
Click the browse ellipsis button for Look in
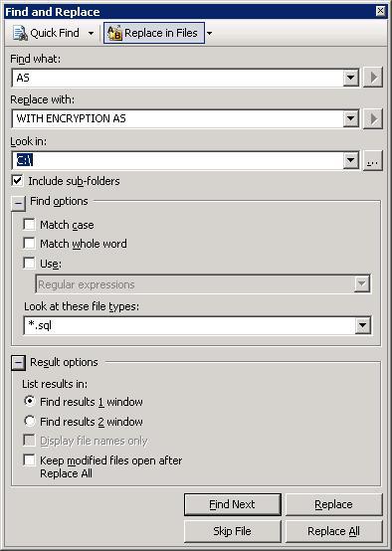point(373,161)
